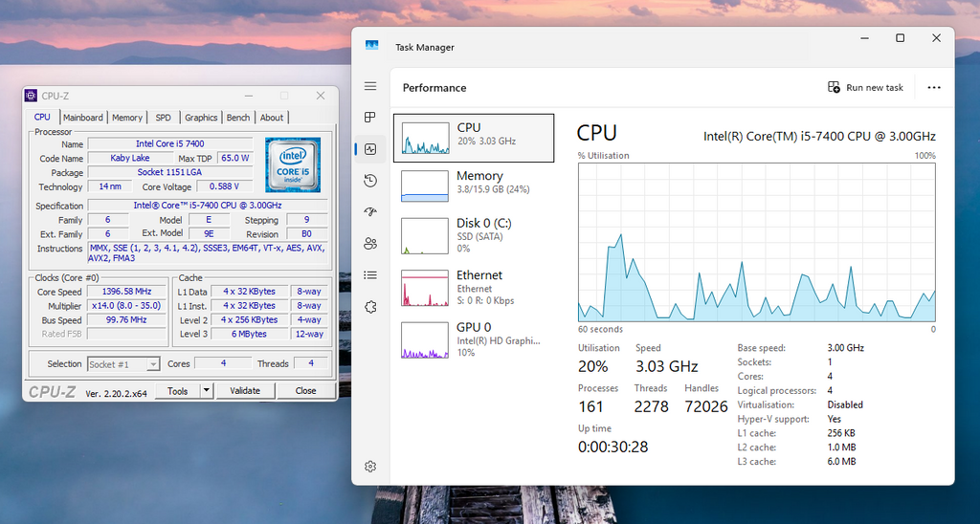This screenshot has width=980, height=524.
Task: Open Startup apps icon in sidebar
Action: click(x=370, y=211)
